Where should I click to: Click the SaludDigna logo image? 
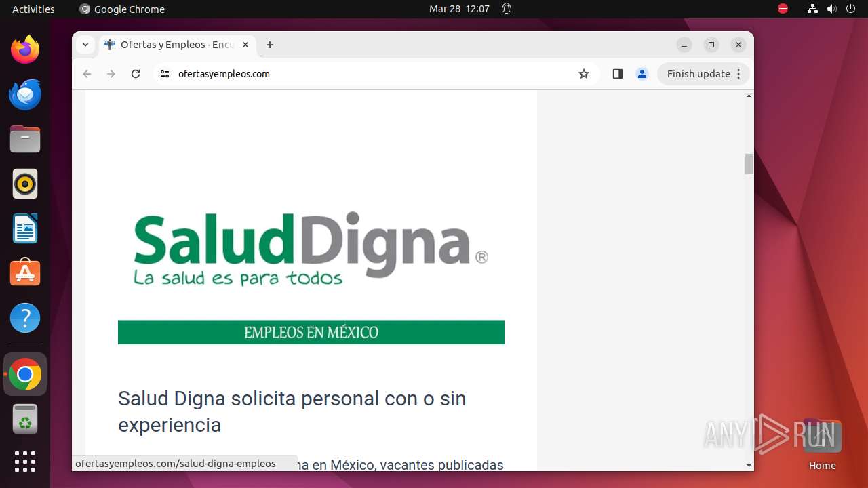pyautogui.click(x=311, y=249)
